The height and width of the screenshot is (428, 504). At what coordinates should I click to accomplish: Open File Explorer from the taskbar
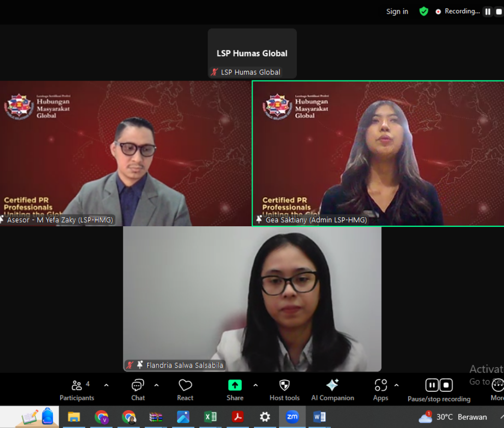tap(74, 417)
